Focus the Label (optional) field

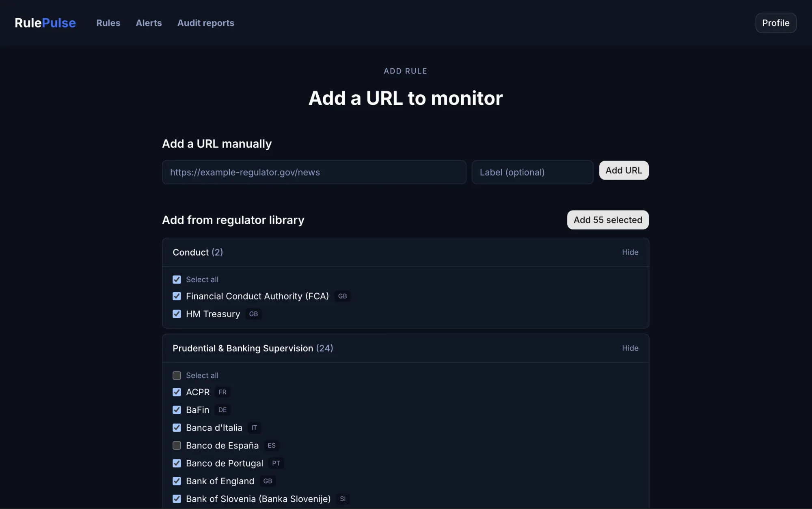click(532, 172)
